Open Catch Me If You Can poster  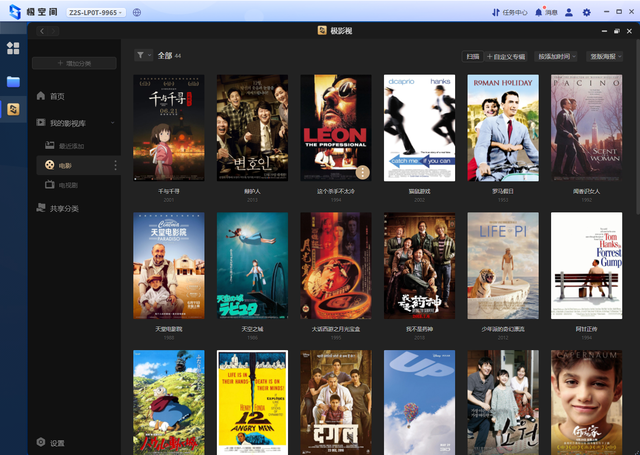[x=420, y=128]
